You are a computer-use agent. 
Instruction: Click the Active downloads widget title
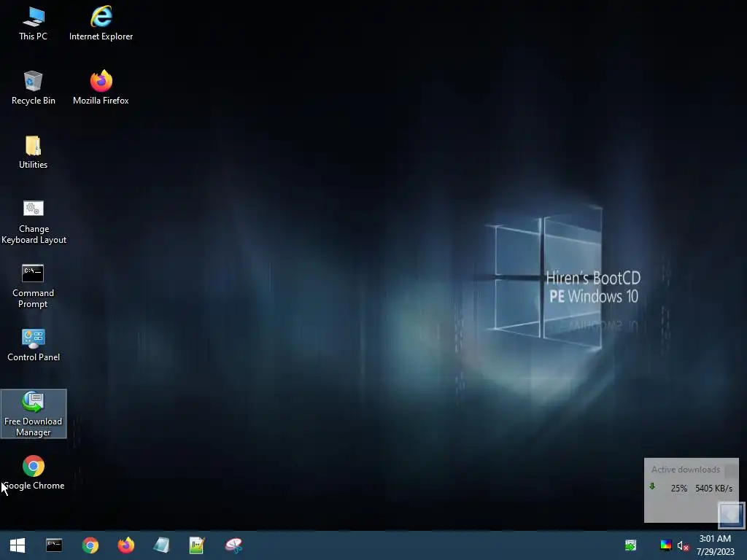click(686, 470)
